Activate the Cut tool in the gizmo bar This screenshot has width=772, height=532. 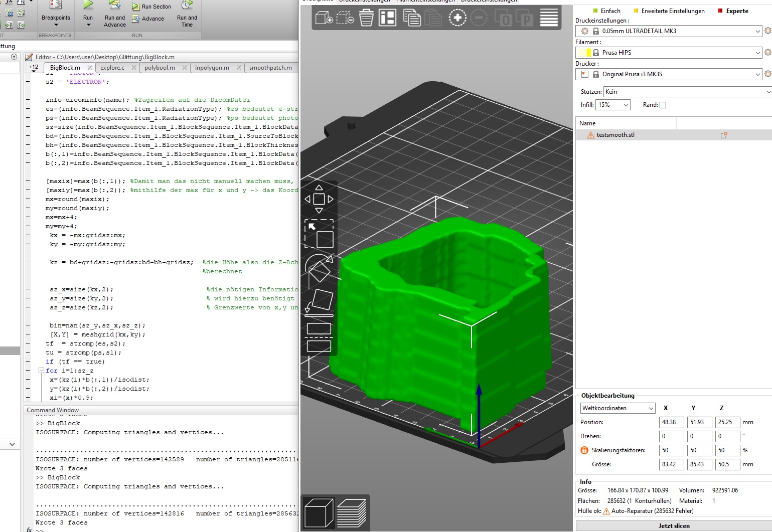click(x=319, y=337)
